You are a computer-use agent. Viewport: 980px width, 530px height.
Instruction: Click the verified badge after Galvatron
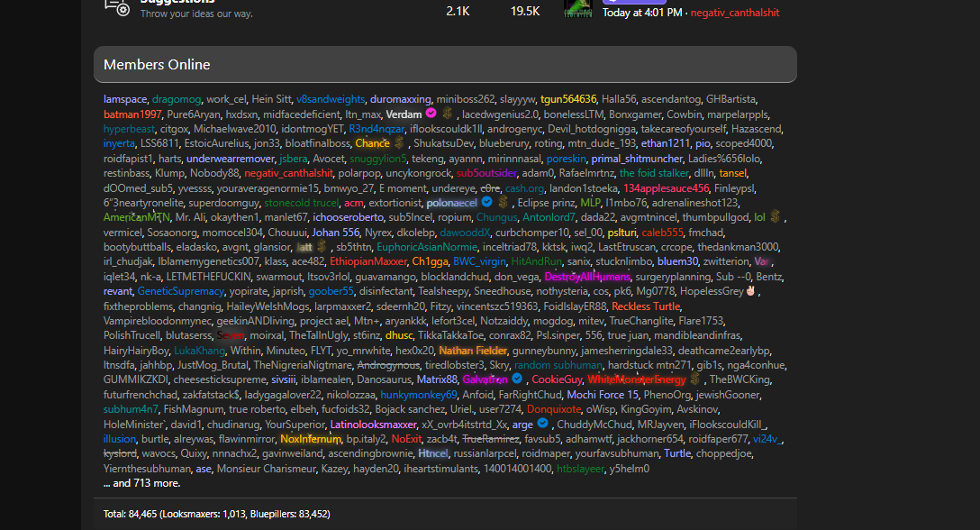point(518,379)
